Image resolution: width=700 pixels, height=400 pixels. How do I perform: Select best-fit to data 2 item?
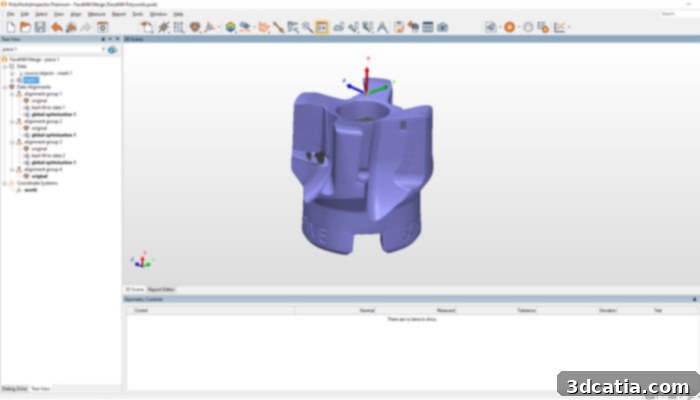click(48, 156)
